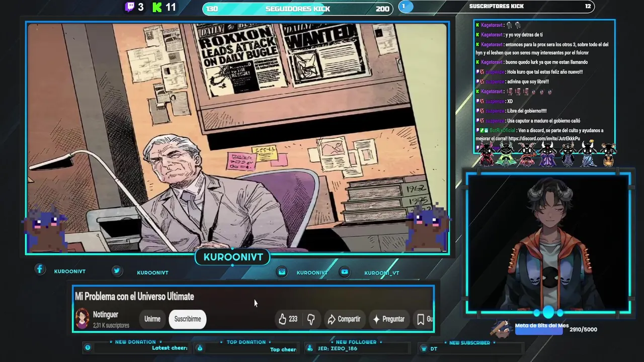Click the pixel mascot at the video's right corner

coord(427,228)
